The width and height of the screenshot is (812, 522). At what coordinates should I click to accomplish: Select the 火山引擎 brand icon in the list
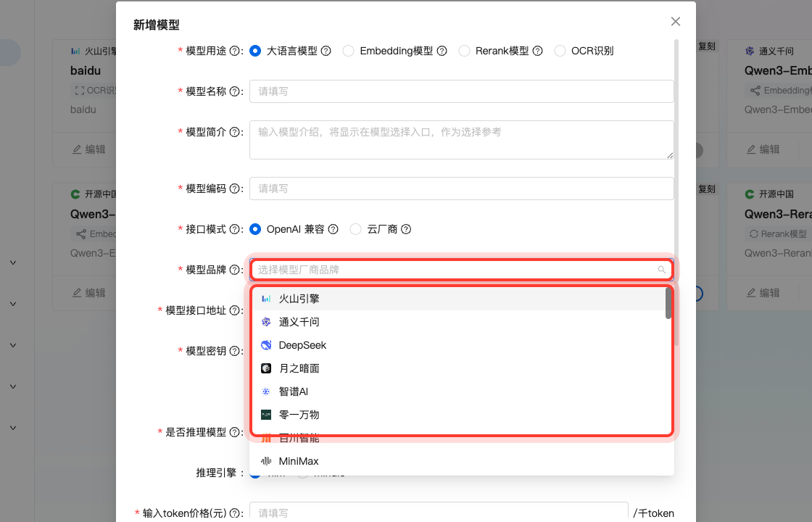pyautogui.click(x=266, y=298)
